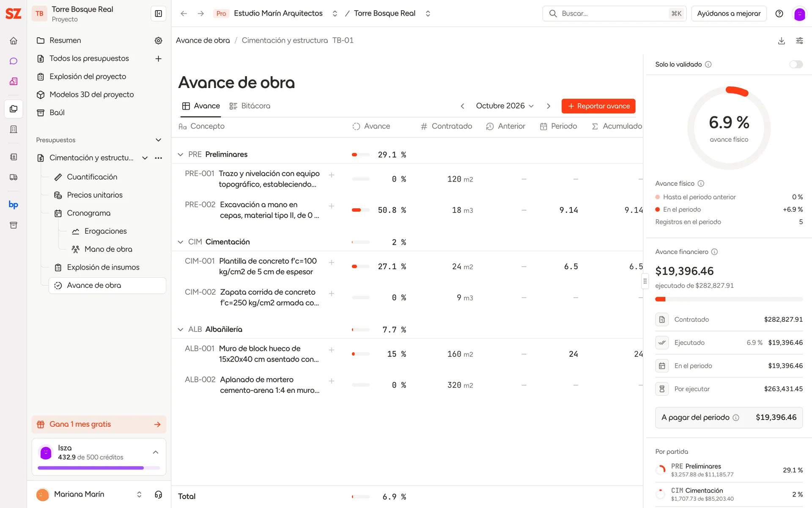Screen dimensions: 812x508
Task: Open the headset support icon
Action: 159,494
